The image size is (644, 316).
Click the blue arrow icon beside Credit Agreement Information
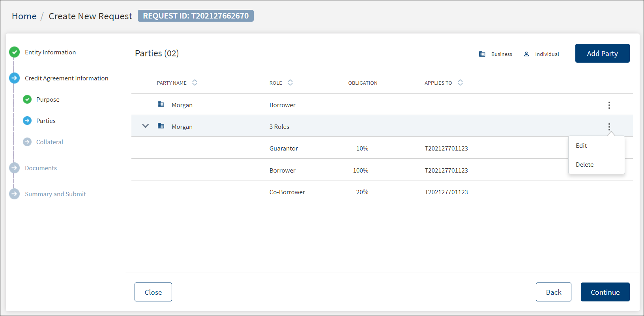click(x=15, y=78)
